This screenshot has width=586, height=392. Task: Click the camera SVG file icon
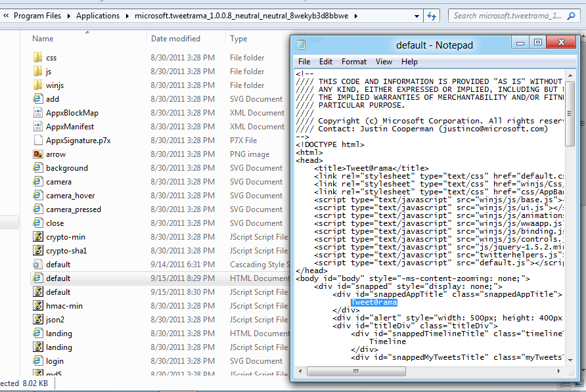37,182
